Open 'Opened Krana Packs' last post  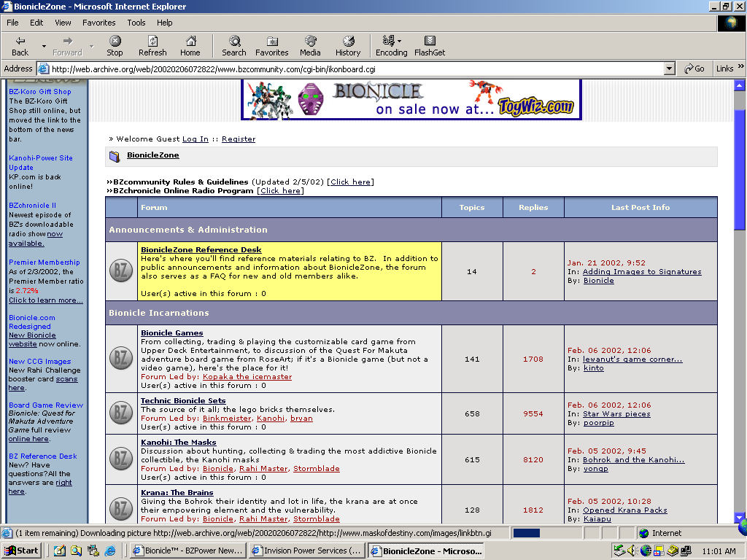point(625,510)
